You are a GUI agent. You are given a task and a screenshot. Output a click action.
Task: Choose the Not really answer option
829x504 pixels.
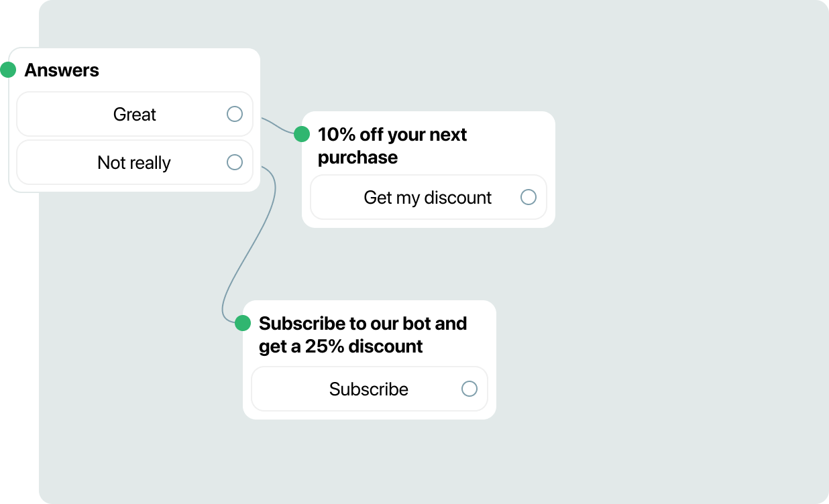135,162
